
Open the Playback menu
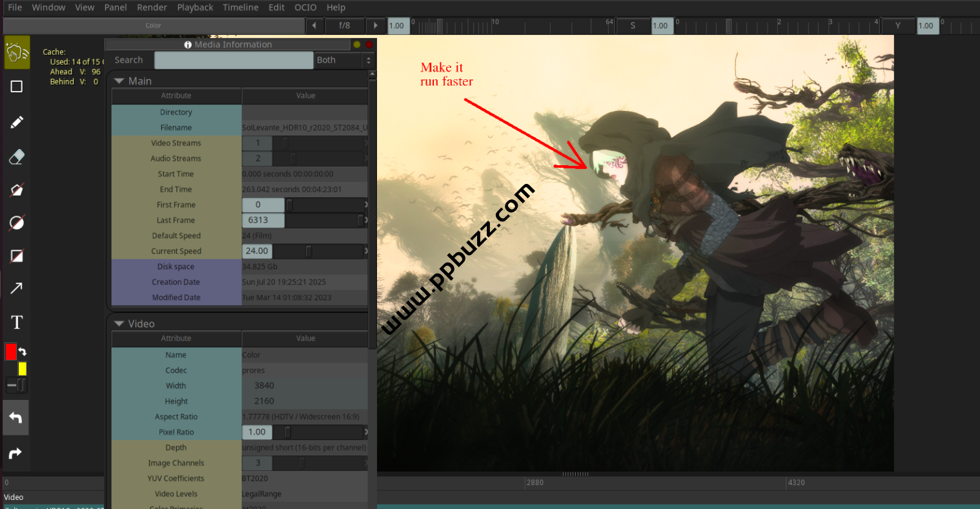[x=195, y=7]
